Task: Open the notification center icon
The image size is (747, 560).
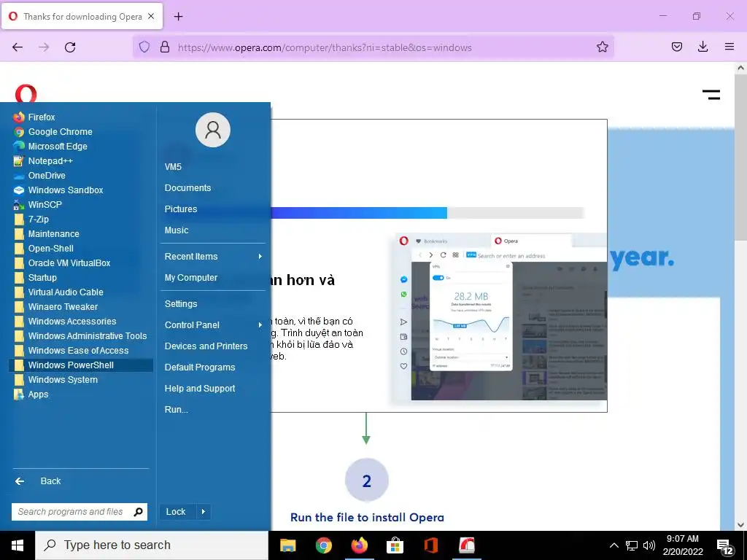Action: [725, 546]
